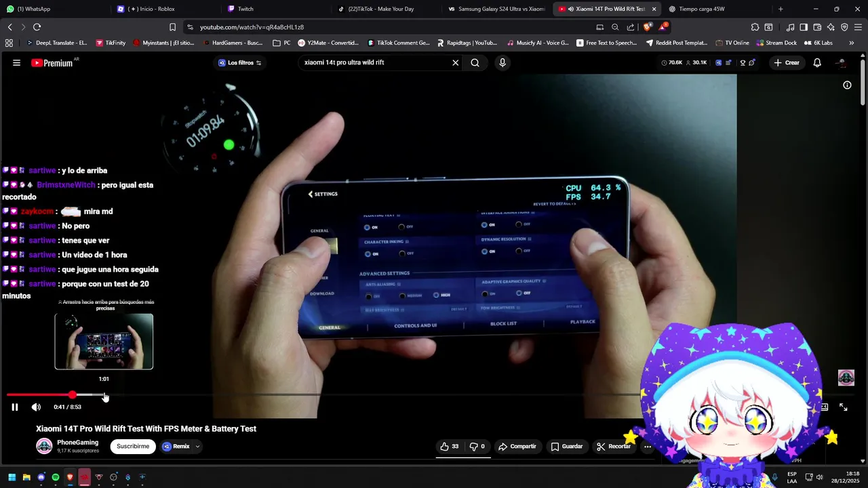Click the Suscribirme button
The image size is (868, 488).
(133, 447)
